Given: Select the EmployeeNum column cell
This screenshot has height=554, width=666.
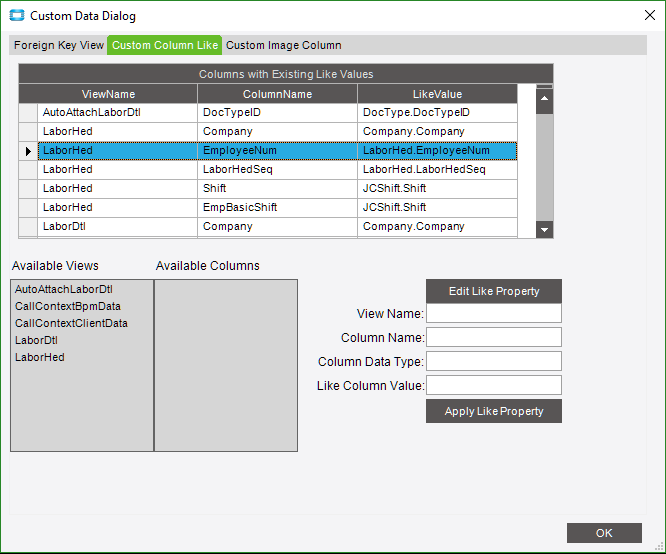Looking at the screenshot, I should point(277,150).
